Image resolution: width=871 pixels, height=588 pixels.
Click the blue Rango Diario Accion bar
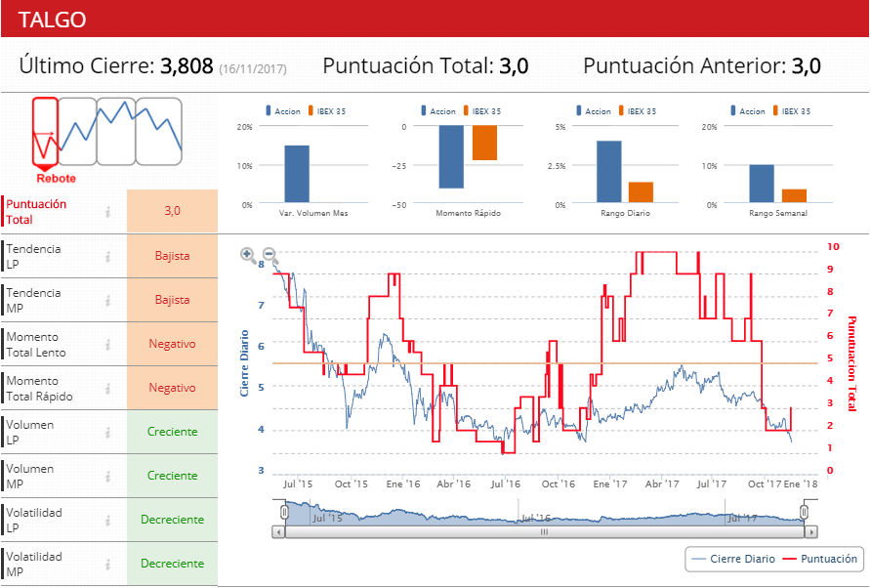[x=608, y=172]
